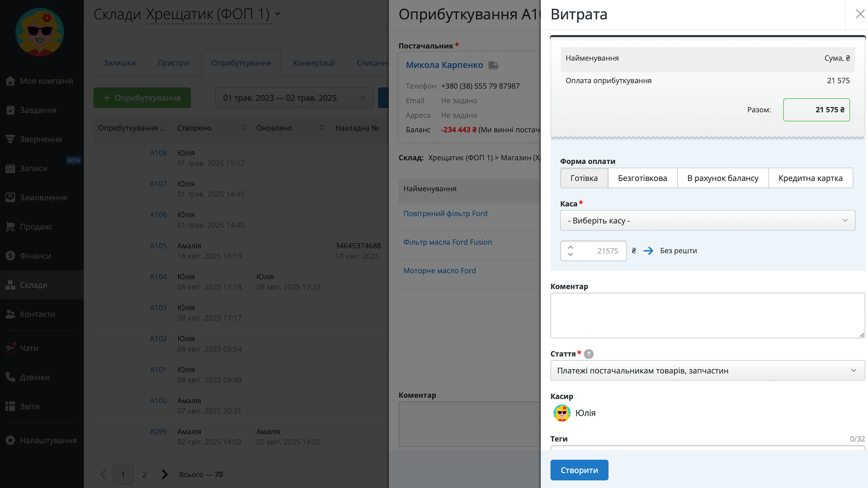Open Фінанси in the sidebar
This screenshot has width=868, height=488.
42,256
